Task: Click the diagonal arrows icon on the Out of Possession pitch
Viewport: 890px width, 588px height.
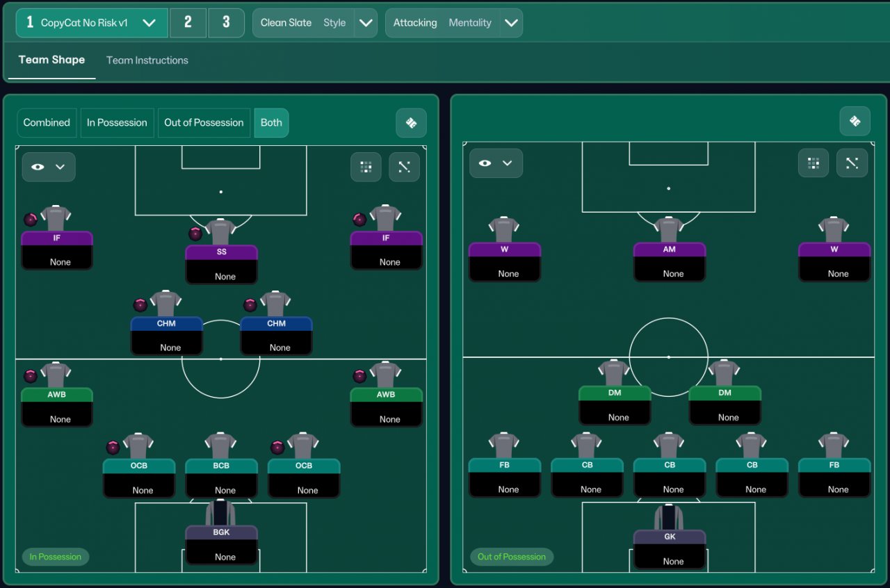Action: tap(852, 163)
